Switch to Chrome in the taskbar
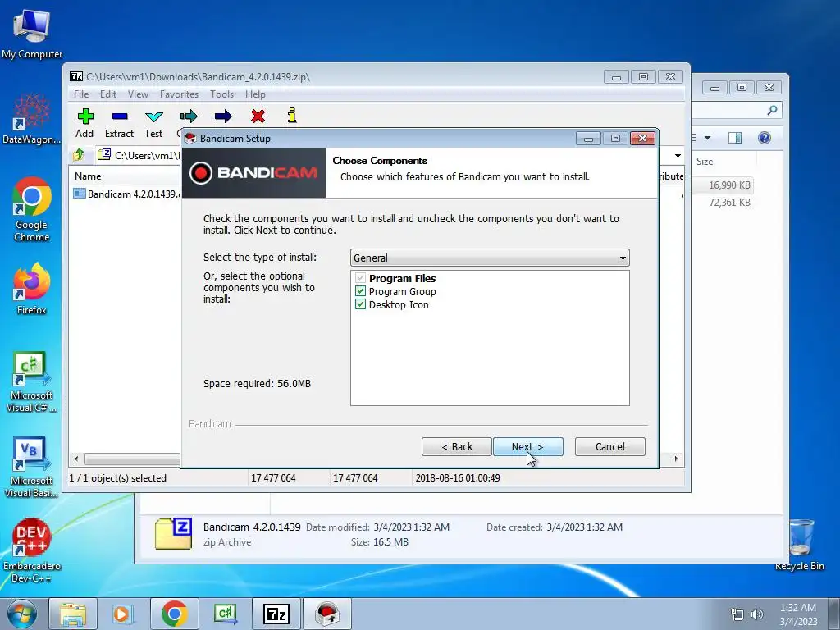Screen dimensions: 840x630 [174, 614]
